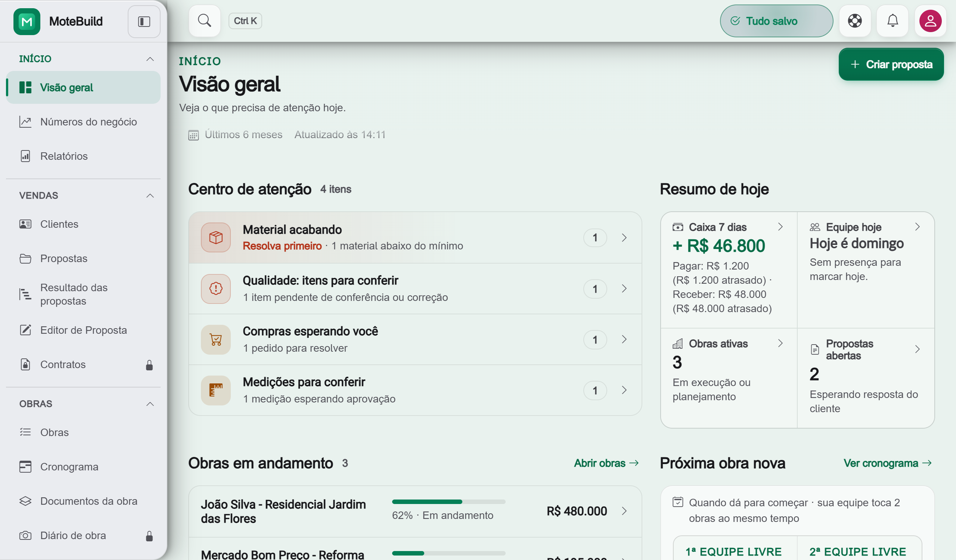Collapse the VENDAS sidebar section

pyautogui.click(x=150, y=196)
